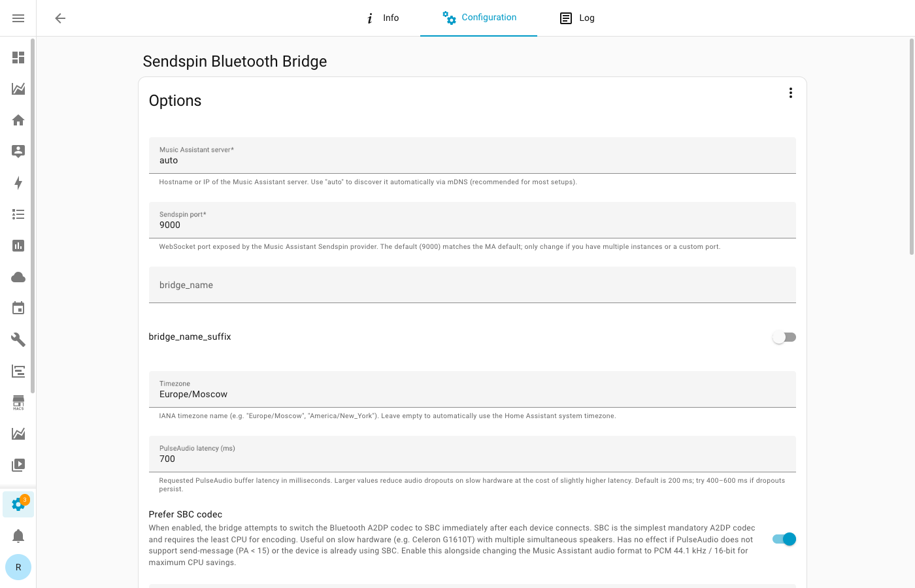Open the Options overflow three-dot menu
The image size is (915, 588).
click(791, 93)
